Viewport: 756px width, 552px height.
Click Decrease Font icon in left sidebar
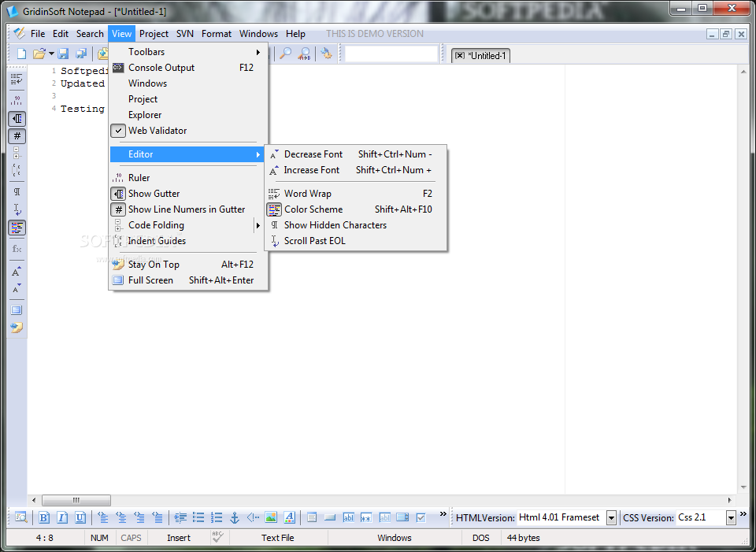pos(17,289)
